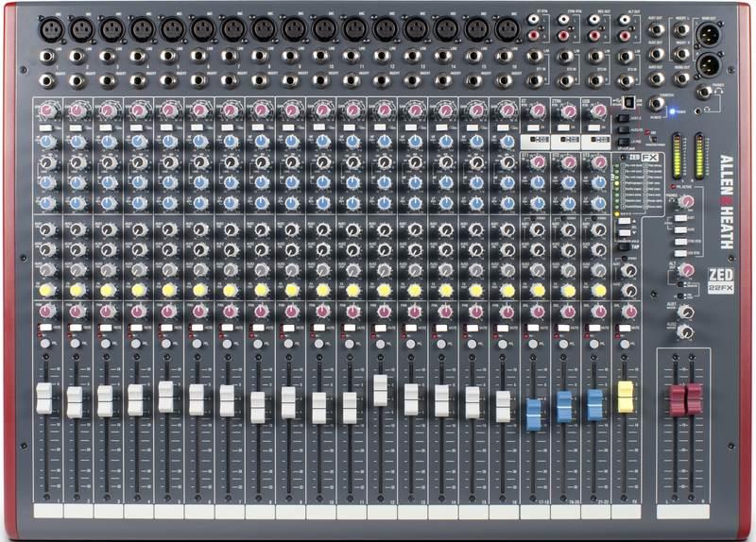The width and height of the screenshot is (756, 542).
Task: Adjust the blue 17-18 stereo fader
Action: click(533, 414)
